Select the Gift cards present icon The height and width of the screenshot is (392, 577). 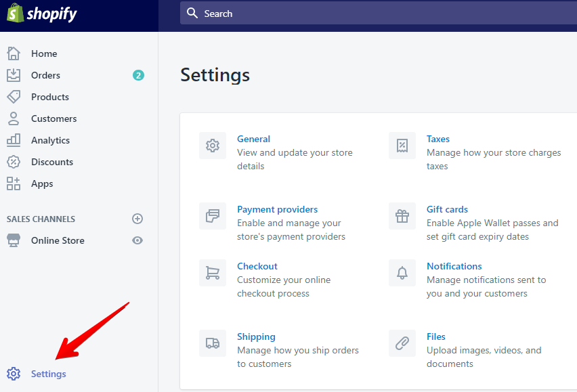pyautogui.click(x=402, y=216)
